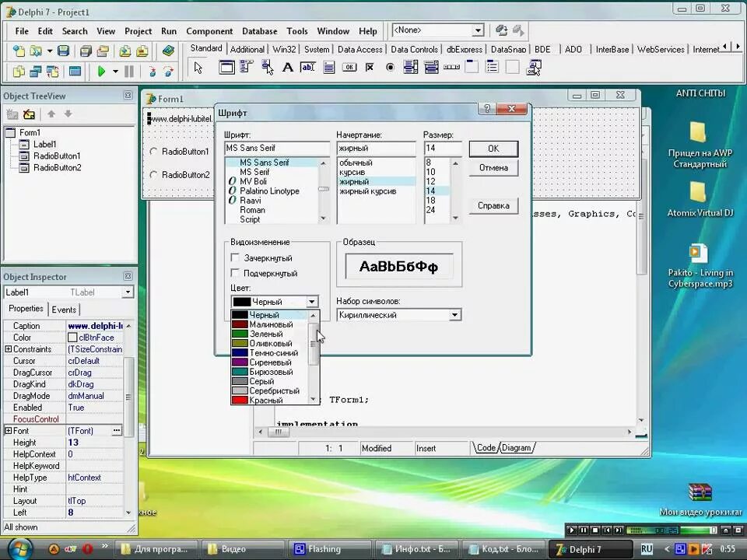This screenshot has width=747, height=560.
Task: Click the Save disk icon in toolbar
Action: (63, 51)
